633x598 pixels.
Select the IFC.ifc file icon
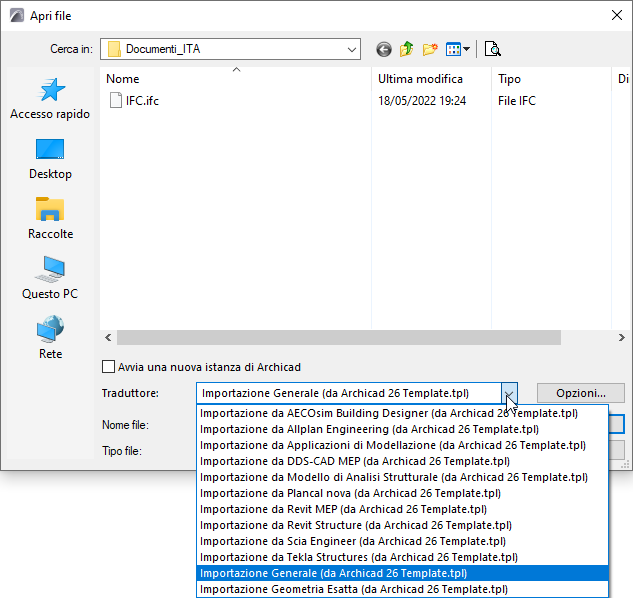116,101
